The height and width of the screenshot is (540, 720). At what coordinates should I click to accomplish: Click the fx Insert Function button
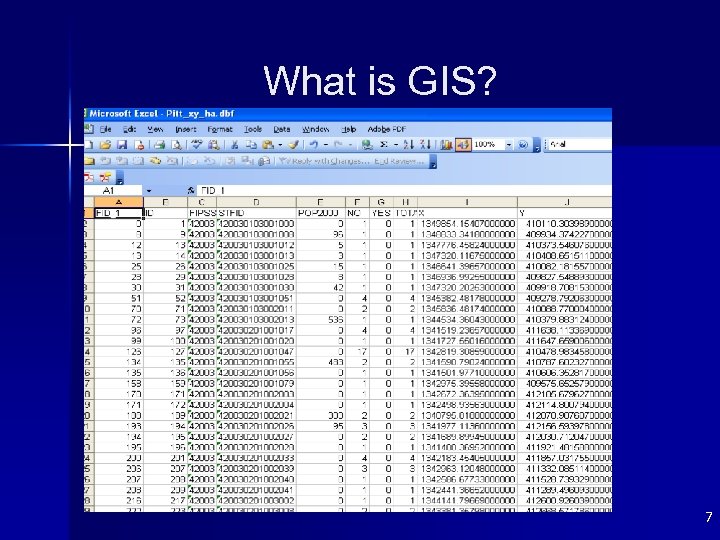click(x=191, y=190)
